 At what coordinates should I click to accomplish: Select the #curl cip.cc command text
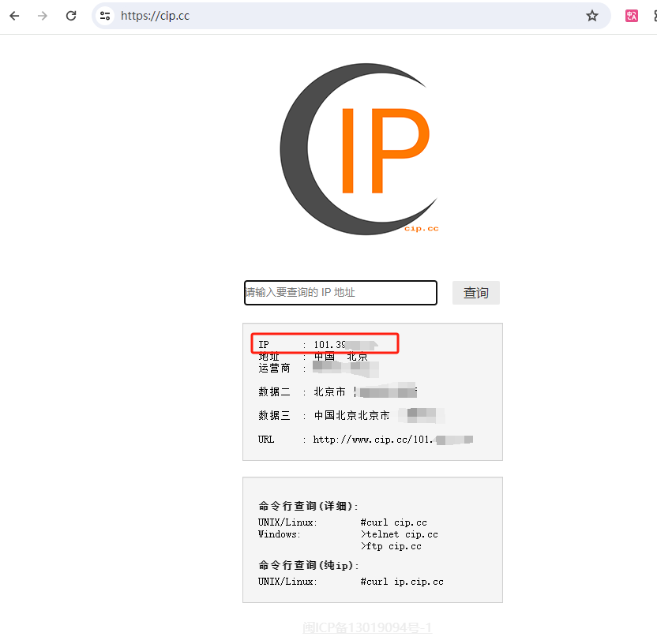393,522
